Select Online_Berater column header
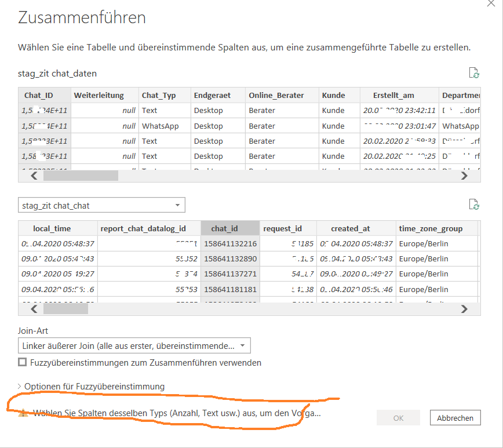 [282, 95]
